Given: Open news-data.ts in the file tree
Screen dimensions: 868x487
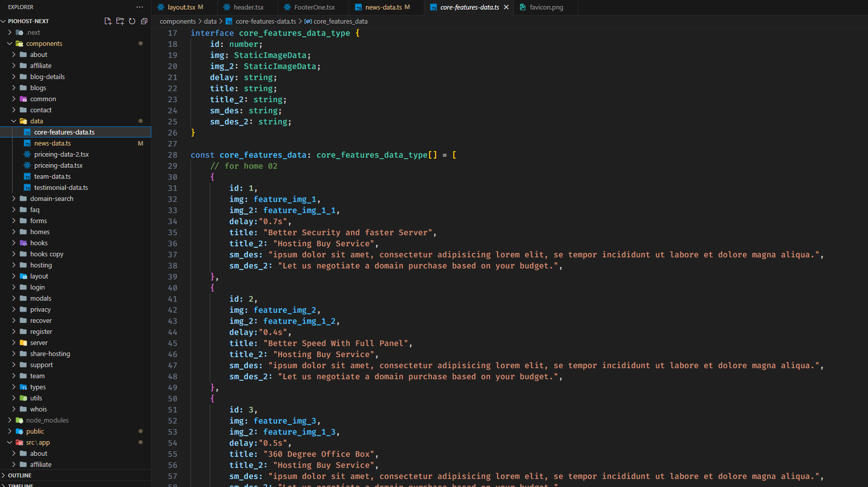Looking at the screenshot, I should pos(76,143).
